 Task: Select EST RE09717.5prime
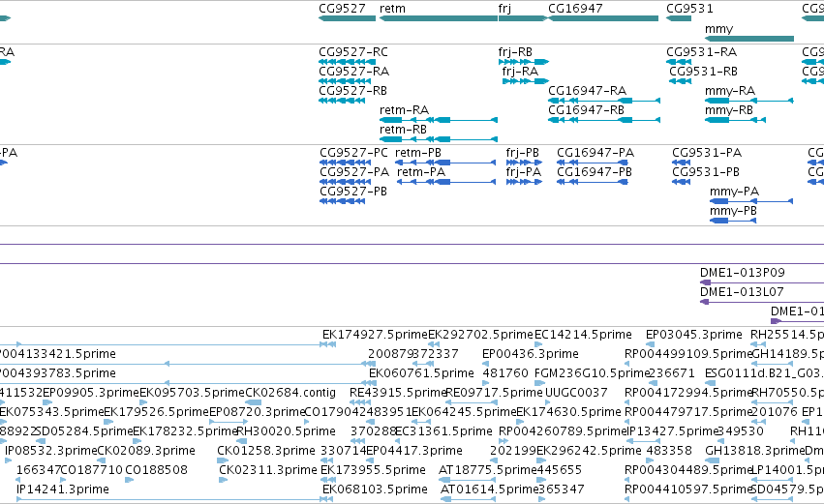coord(494,393)
